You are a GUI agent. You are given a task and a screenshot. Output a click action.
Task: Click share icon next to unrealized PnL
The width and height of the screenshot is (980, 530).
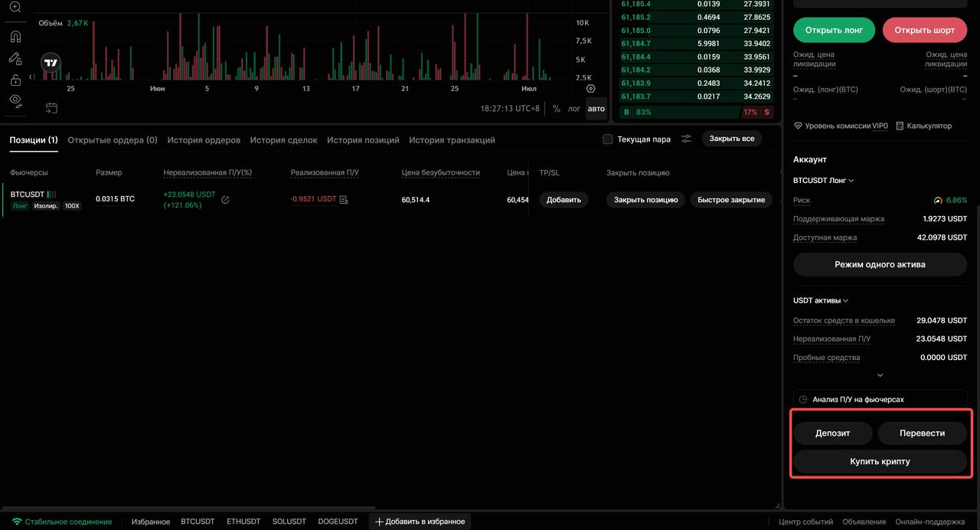[x=226, y=200]
